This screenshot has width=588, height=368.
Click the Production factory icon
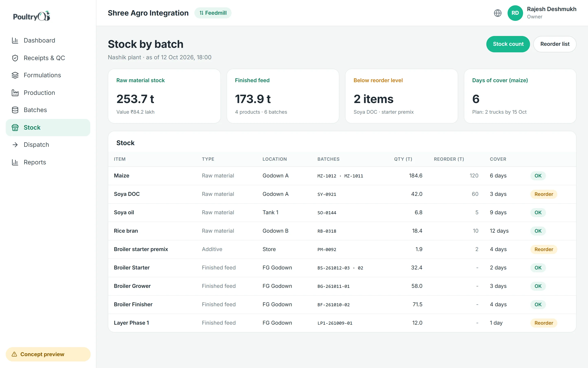coord(15,93)
